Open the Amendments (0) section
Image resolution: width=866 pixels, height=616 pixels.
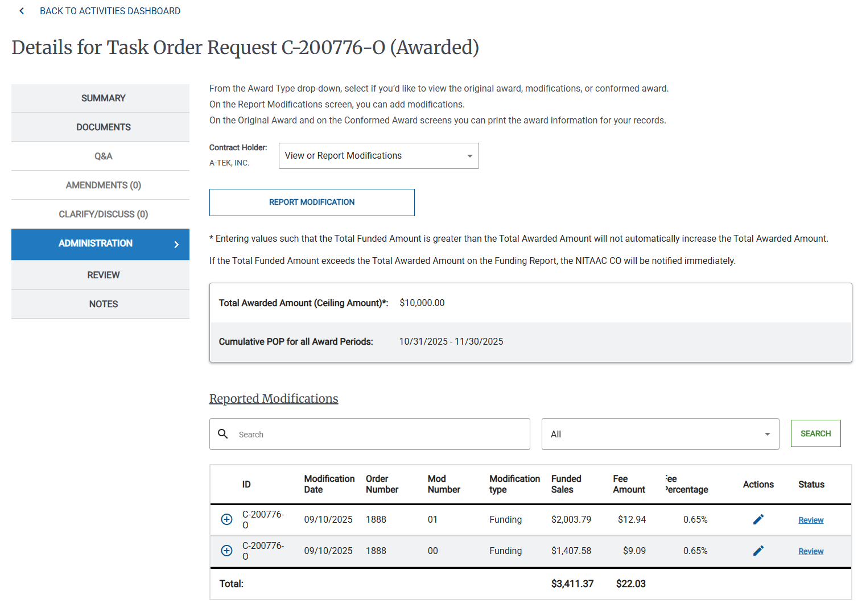point(103,185)
